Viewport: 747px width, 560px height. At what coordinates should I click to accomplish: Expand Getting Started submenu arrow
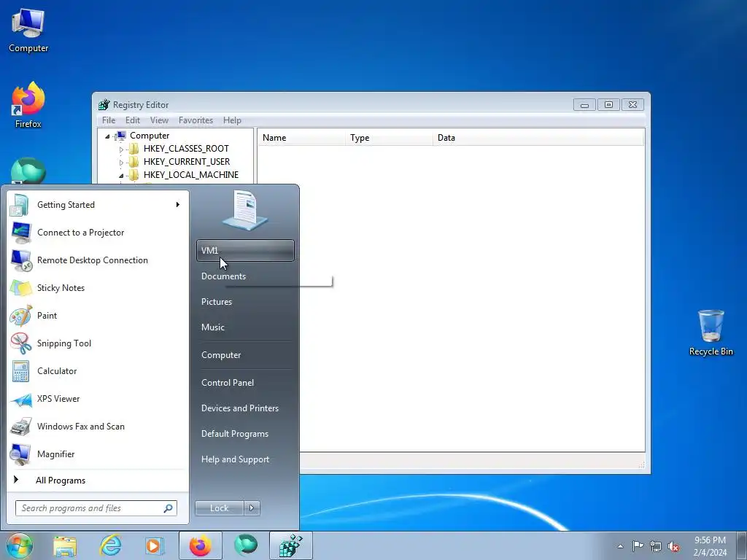coord(178,205)
